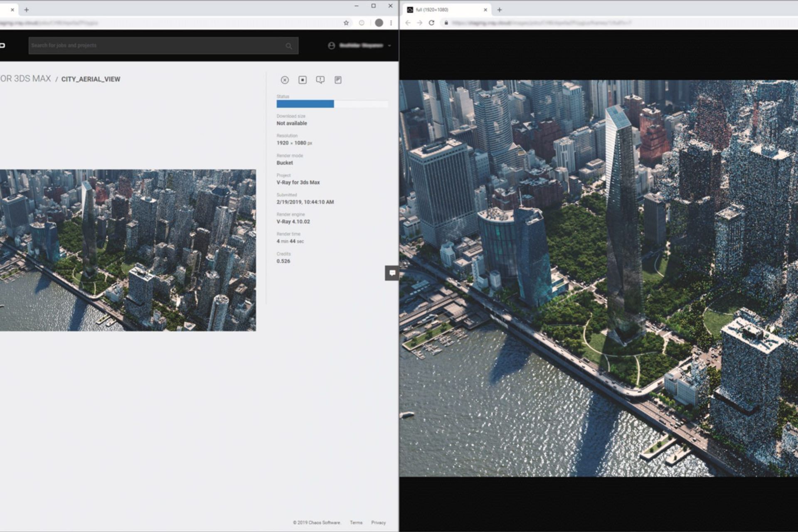The width and height of the screenshot is (798, 532).
Task: Click the user account avatar icon
Action: pos(331,46)
